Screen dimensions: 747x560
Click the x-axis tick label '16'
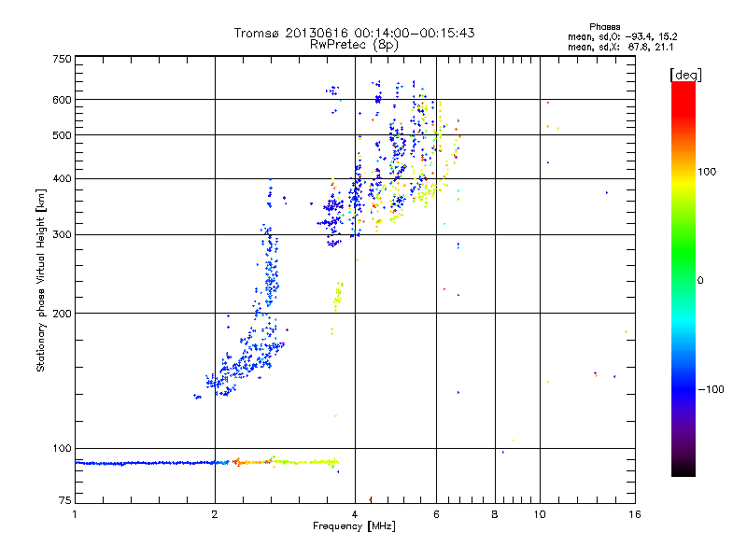pos(635,514)
